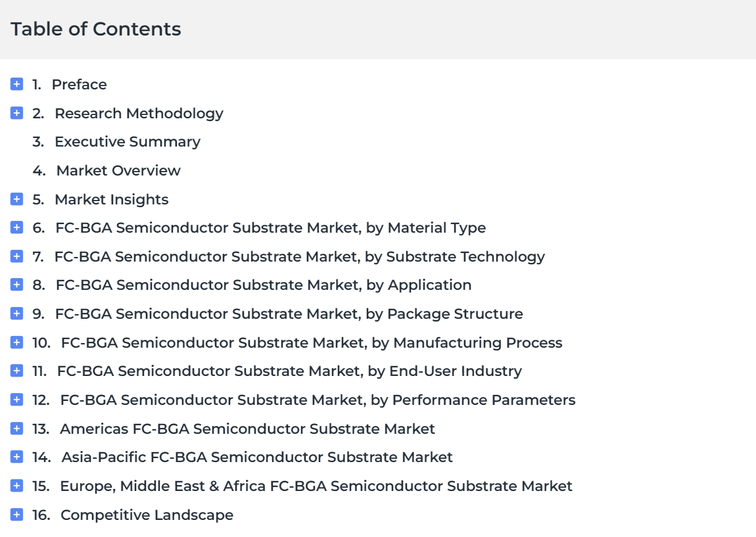
Task: Click plus icon beside Americas market chapter
Action: click(x=16, y=429)
